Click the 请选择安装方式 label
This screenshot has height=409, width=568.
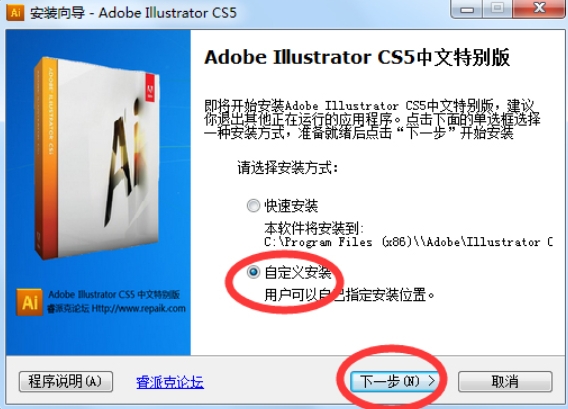pyautogui.click(x=288, y=168)
